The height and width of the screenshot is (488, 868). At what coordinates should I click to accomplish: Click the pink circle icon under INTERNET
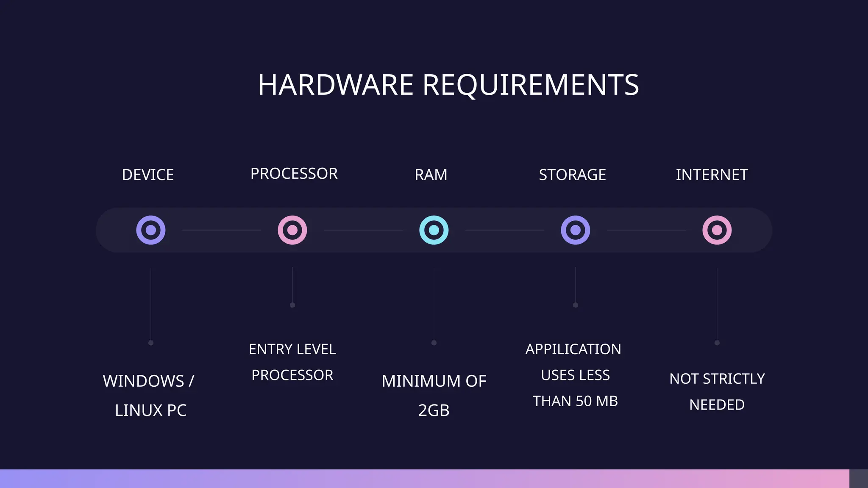tap(717, 230)
